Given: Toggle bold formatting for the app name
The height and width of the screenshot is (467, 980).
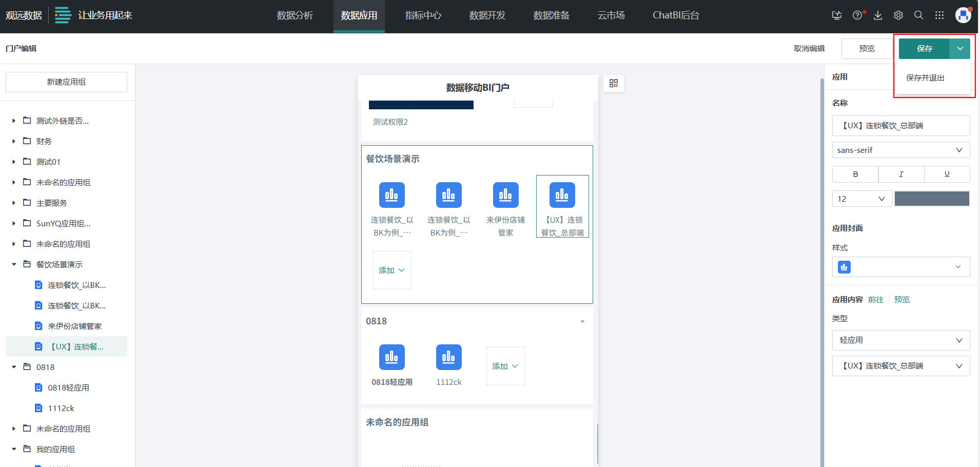Looking at the screenshot, I should [x=855, y=174].
